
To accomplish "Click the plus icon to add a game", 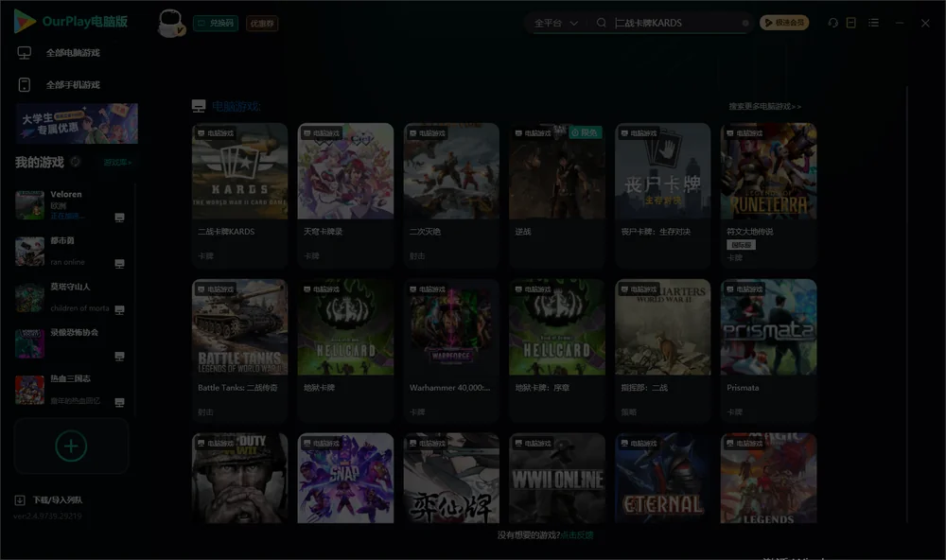I will tap(71, 446).
